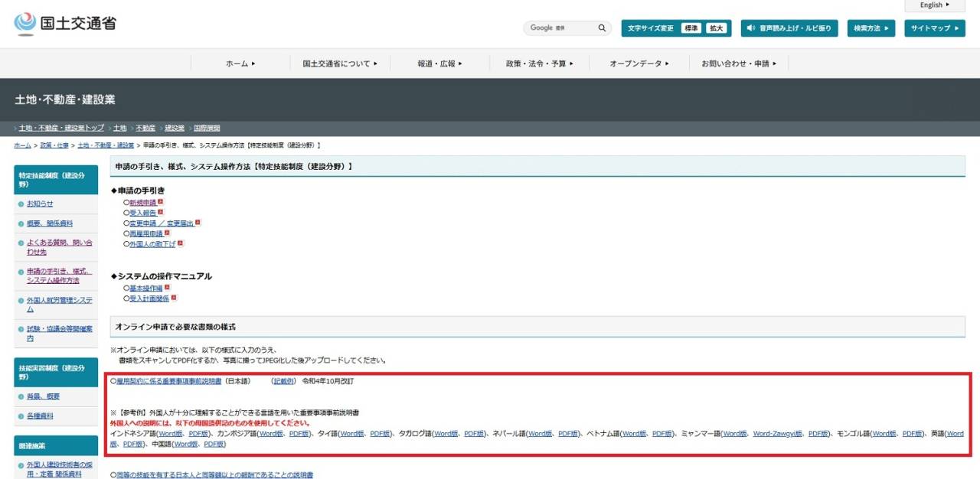Open 外国人就労管理システム in the sidebar
The image size is (980, 479).
59,305
